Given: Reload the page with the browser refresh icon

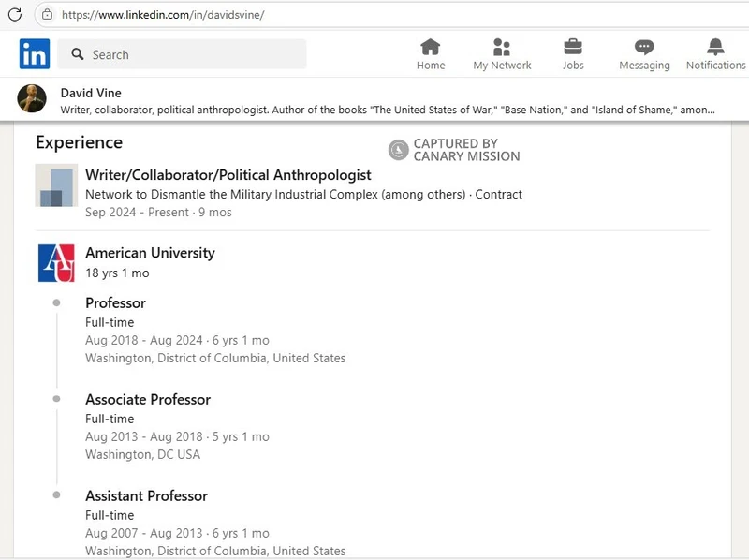Looking at the screenshot, I should click(x=15, y=14).
